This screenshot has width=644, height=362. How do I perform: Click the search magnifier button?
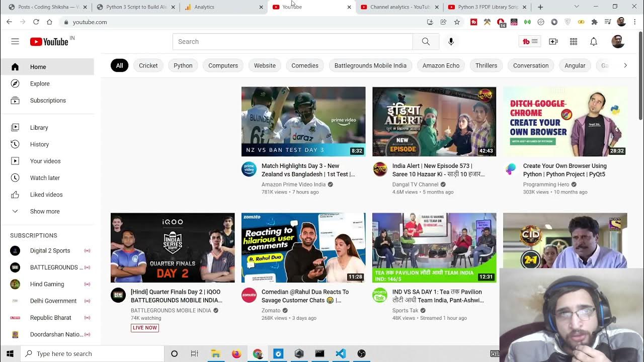click(x=426, y=42)
